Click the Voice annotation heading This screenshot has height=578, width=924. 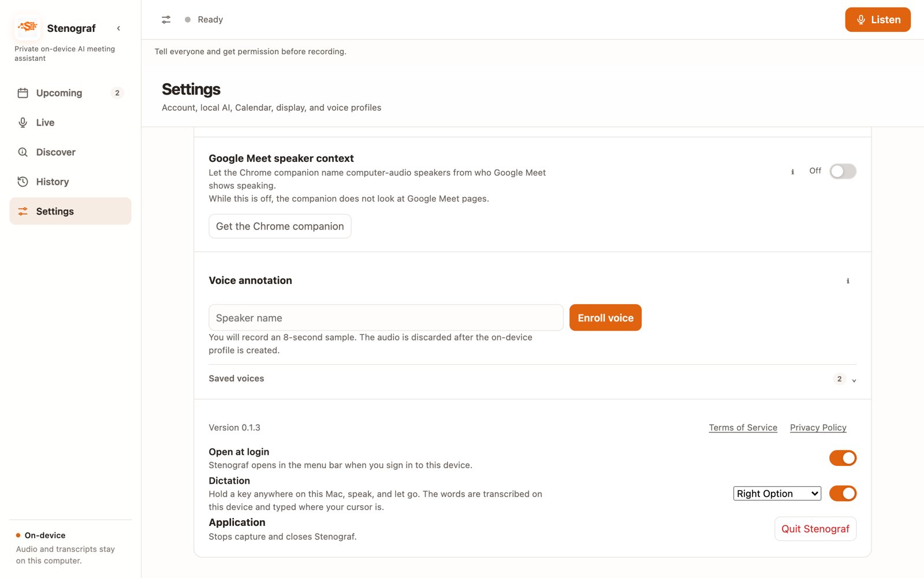coord(250,280)
